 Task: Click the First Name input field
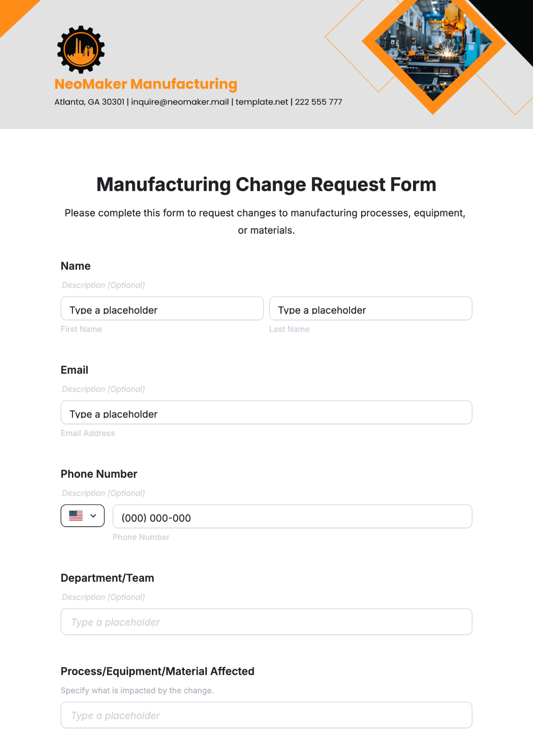point(162,309)
